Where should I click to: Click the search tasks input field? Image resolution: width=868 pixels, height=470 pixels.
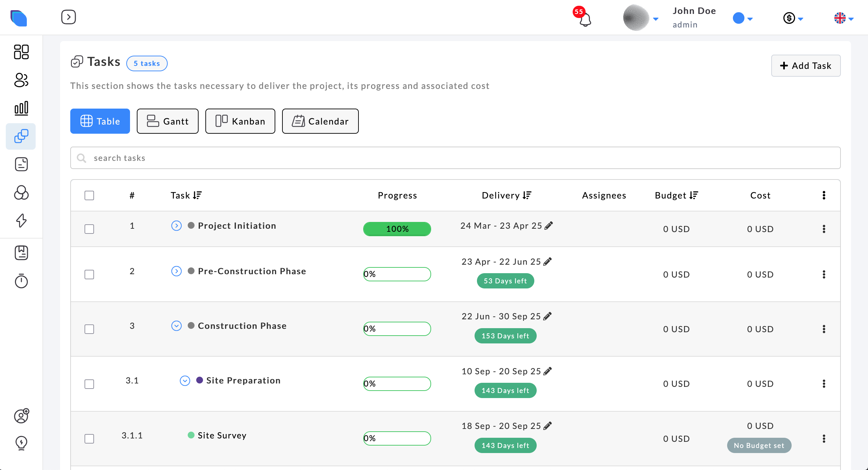(x=455, y=158)
